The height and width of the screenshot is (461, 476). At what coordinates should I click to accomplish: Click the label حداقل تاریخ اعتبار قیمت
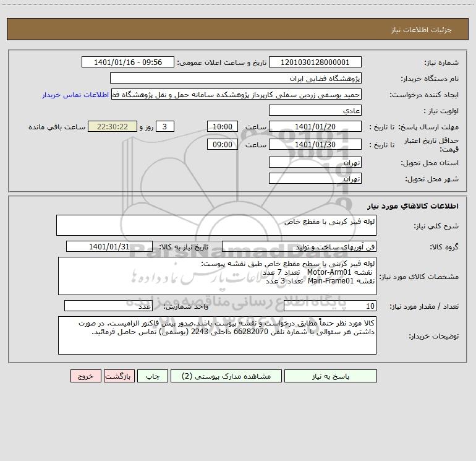pos(431,145)
